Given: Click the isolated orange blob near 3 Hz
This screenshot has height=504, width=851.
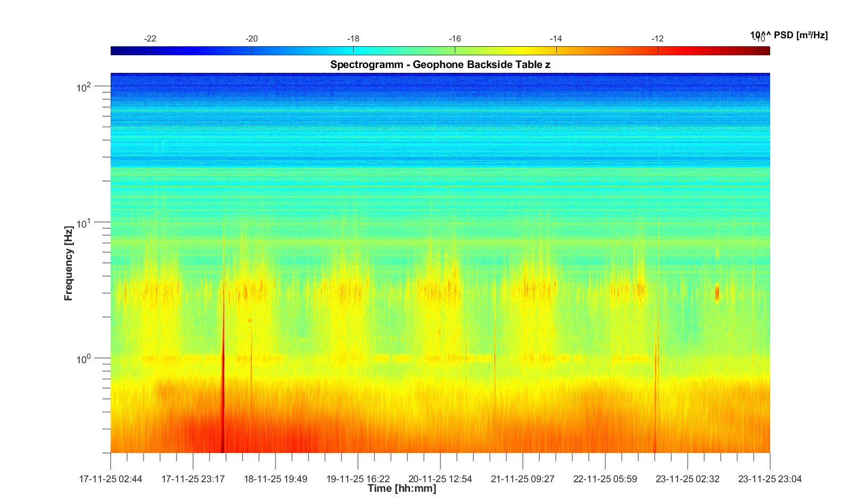Looking at the screenshot, I should (x=717, y=293).
